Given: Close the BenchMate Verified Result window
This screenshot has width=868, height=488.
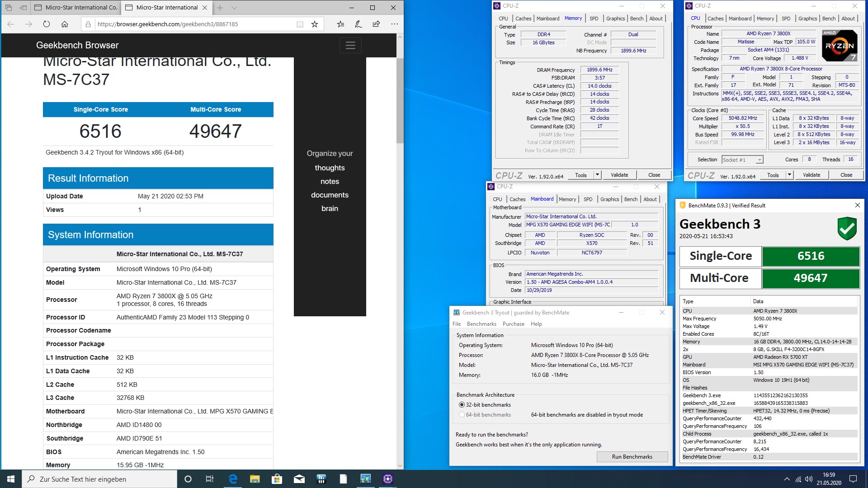Looking at the screenshot, I should click(x=857, y=205).
